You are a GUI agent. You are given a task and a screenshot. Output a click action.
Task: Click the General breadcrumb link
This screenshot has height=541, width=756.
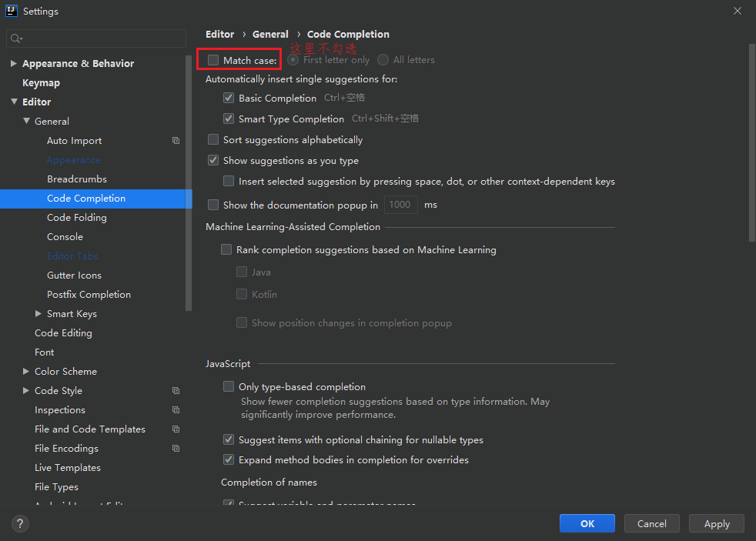(x=270, y=35)
